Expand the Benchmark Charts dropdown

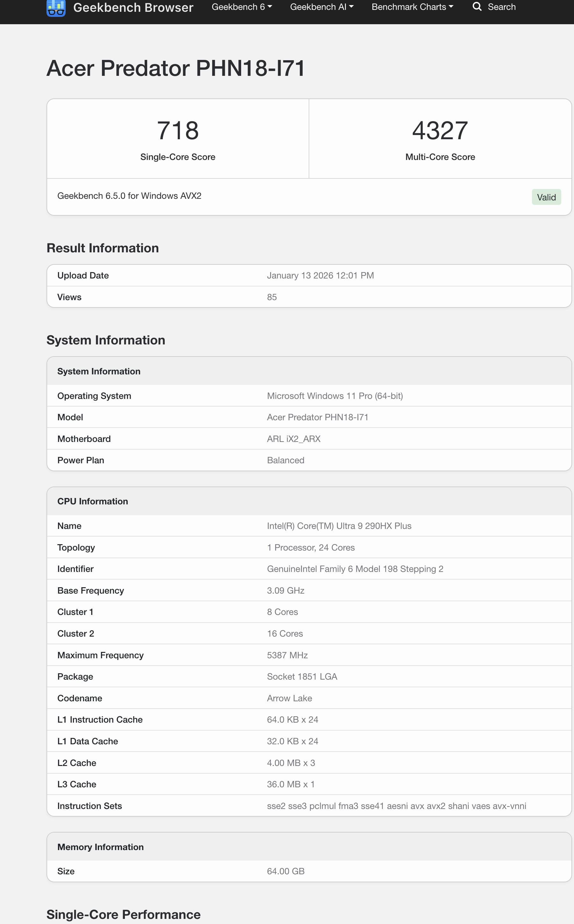[412, 7]
